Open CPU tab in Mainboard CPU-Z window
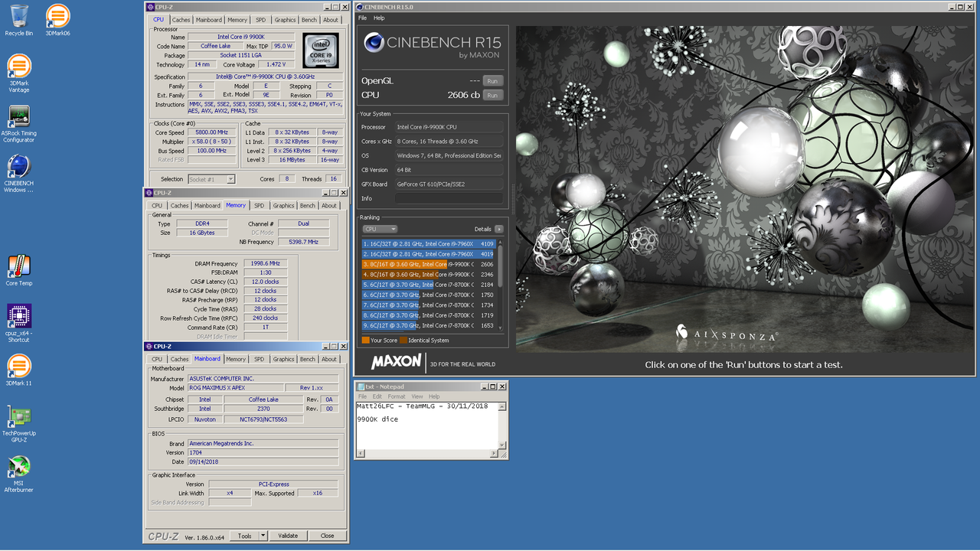Image resolution: width=980 pixels, height=551 pixels. (x=157, y=359)
